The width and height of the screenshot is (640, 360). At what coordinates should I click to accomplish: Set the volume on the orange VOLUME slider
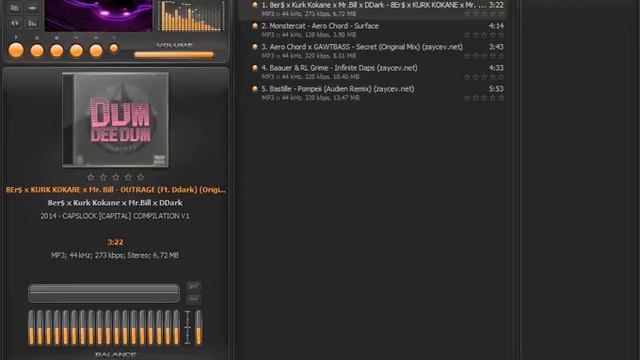174,54
